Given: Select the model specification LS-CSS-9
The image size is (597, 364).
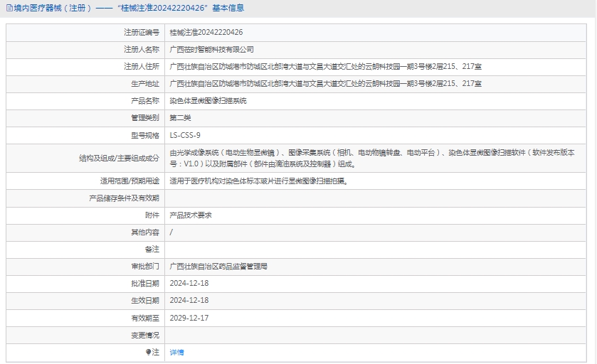Looking at the screenshot, I should (x=185, y=135).
